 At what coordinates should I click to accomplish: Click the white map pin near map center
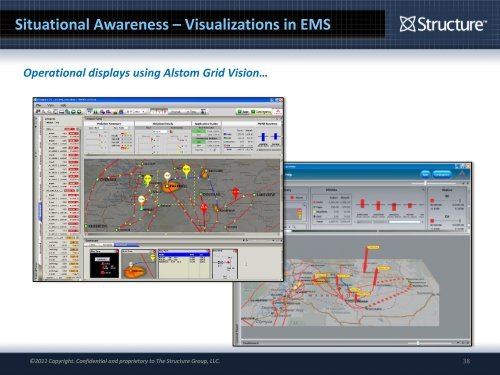(167, 177)
